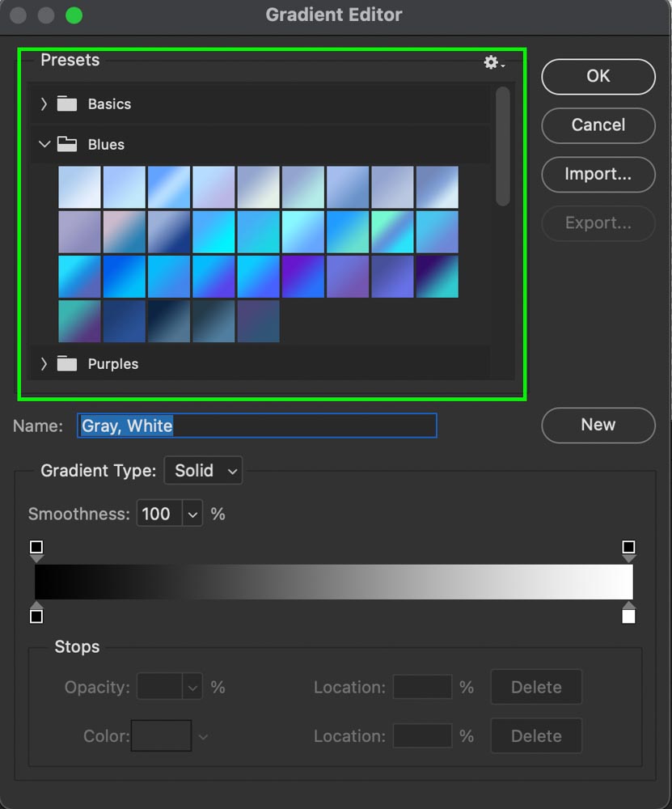
Task: Click the color stop Location field
Action: (x=422, y=736)
